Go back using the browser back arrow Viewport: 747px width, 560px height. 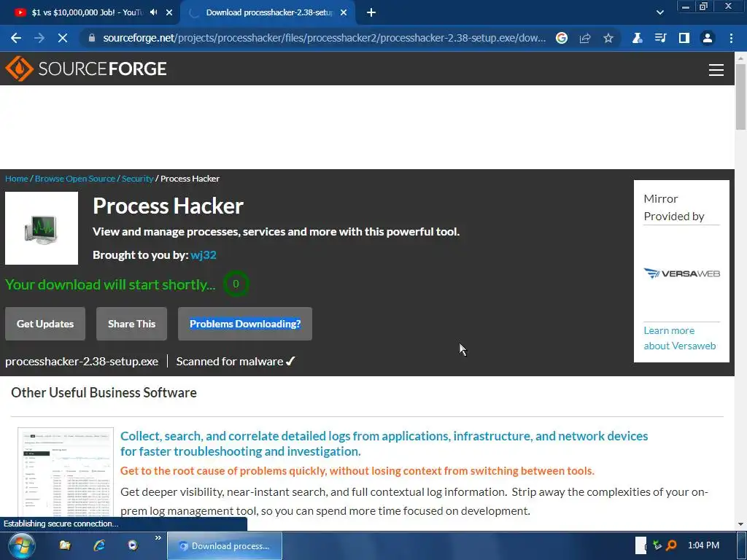[x=16, y=38]
